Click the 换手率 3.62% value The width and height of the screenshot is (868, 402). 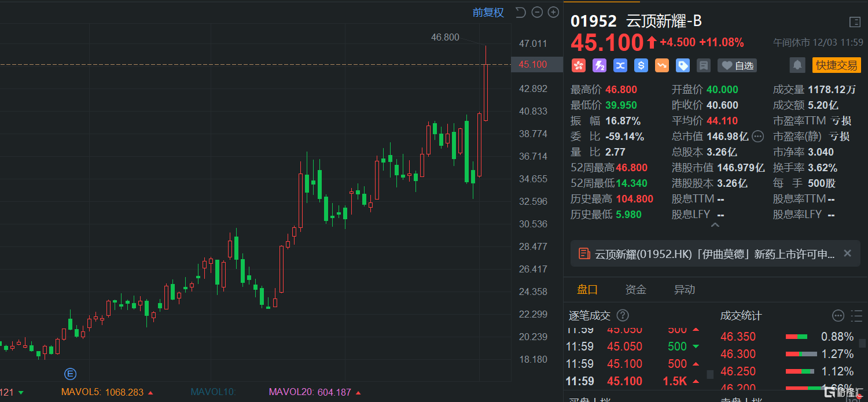coord(823,168)
